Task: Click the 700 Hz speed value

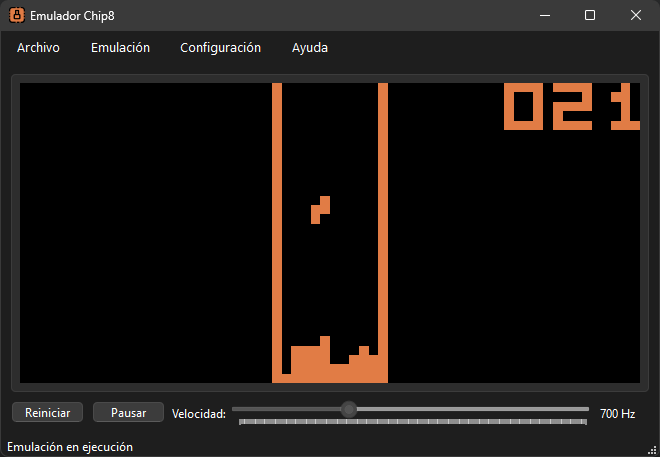Action: coord(617,414)
